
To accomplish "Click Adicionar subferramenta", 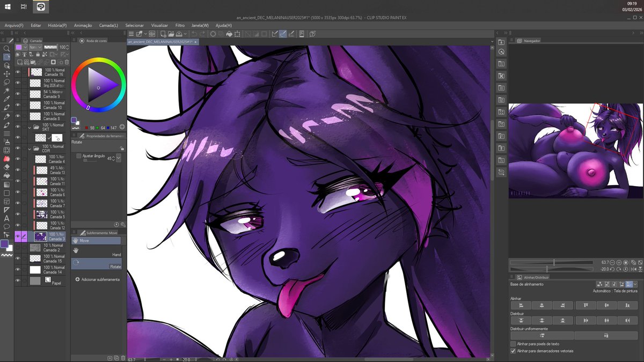I will [100, 279].
